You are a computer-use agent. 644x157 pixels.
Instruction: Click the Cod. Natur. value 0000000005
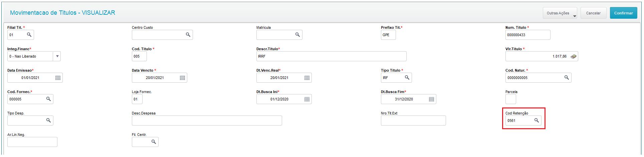pos(517,78)
